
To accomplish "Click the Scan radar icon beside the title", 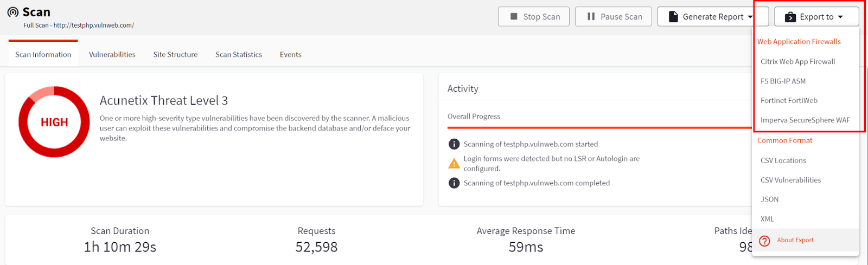I will pyautogui.click(x=13, y=12).
